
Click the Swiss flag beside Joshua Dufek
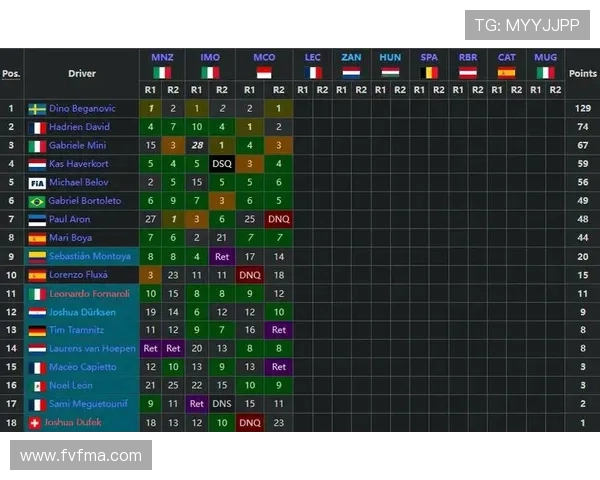pos(35,423)
